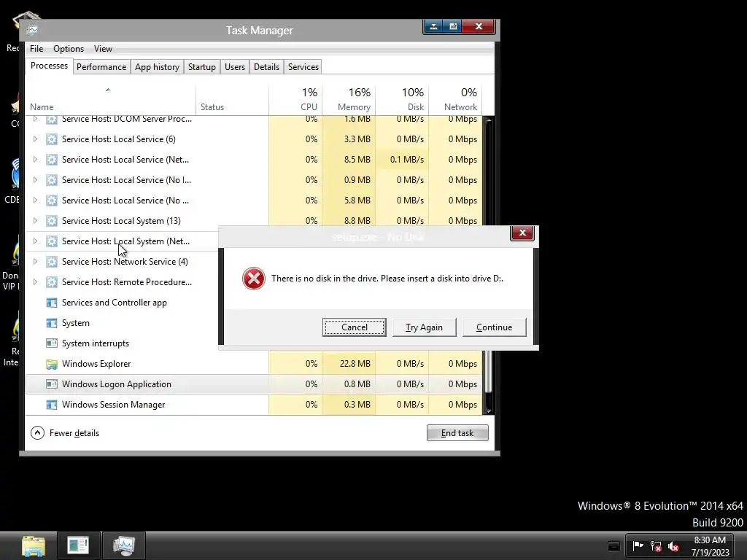Switch to the Startup tab

point(202,67)
